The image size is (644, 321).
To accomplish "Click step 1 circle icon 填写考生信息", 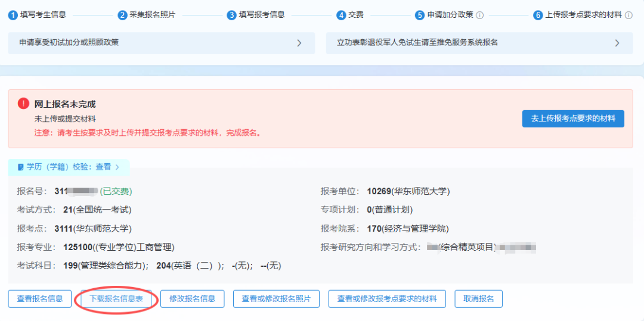I will [13, 15].
